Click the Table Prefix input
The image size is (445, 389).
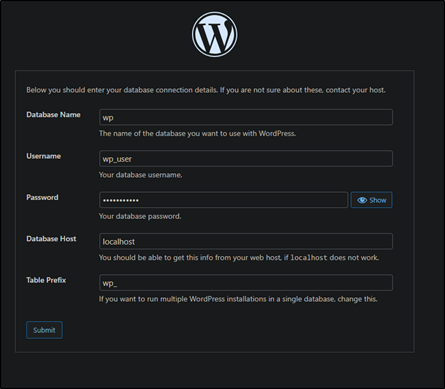[x=246, y=283]
